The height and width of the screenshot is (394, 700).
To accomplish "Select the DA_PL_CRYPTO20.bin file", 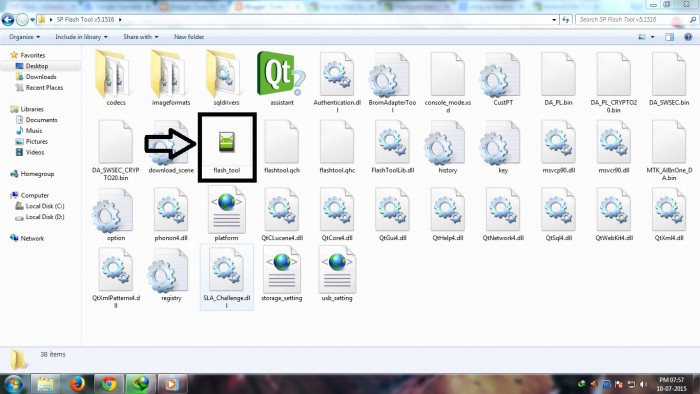I will [614, 83].
